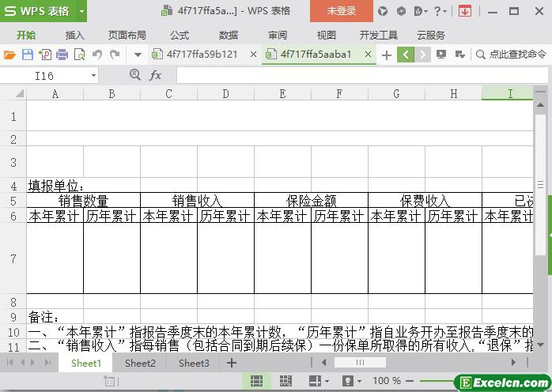Open the 视图 ribbon tab
The height and width of the screenshot is (392, 552).
(x=327, y=36)
